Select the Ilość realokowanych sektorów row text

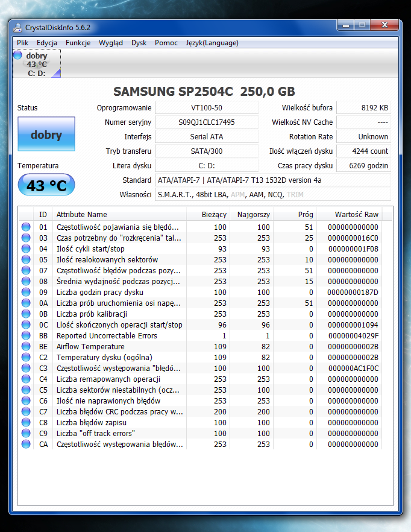107,259
